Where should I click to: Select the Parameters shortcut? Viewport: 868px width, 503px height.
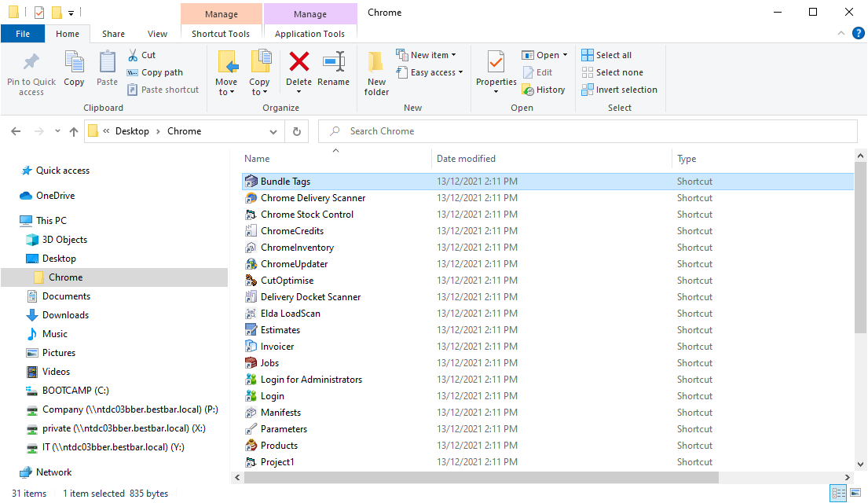pos(284,429)
